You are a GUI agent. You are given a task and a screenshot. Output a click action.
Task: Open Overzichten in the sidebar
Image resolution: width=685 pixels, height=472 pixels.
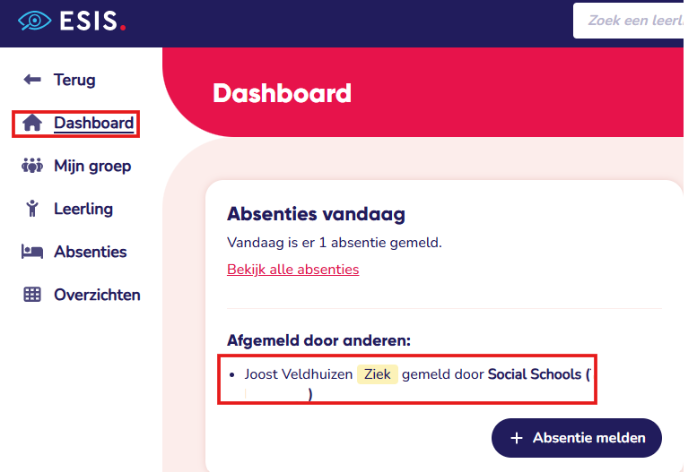pos(97,295)
